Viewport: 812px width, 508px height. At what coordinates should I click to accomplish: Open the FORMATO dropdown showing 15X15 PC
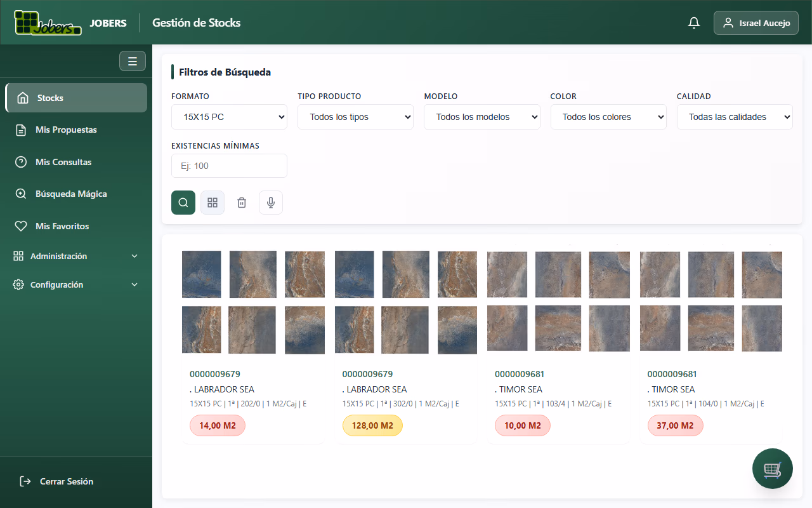(229, 116)
